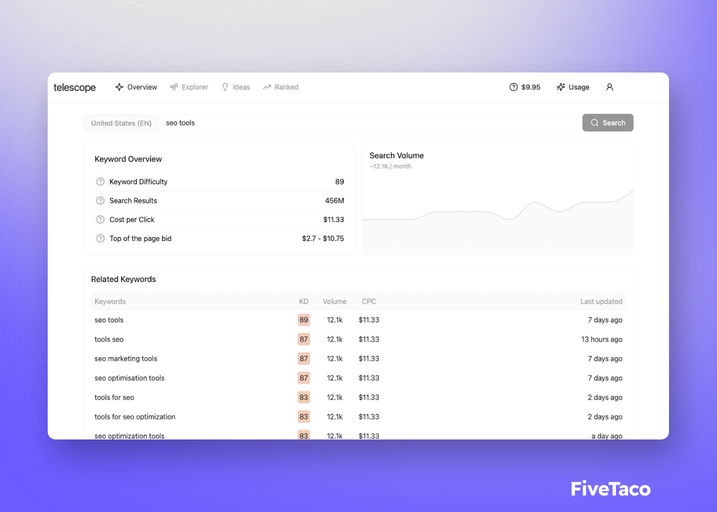The width and height of the screenshot is (717, 512).
Task: Click the Ranked trending arrow icon
Action: [x=267, y=87]
